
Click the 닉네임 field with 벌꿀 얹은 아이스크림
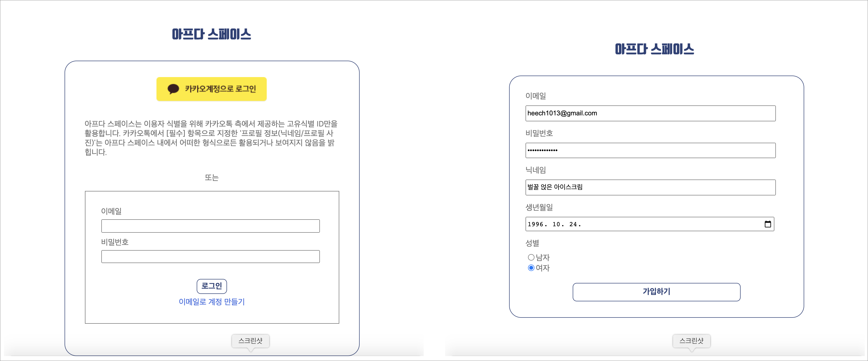650,187
